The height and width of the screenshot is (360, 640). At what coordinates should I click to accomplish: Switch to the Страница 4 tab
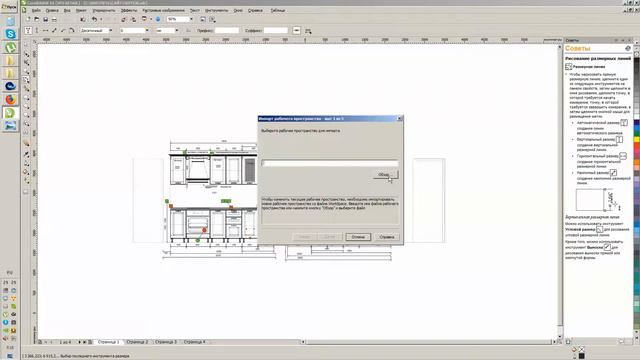[x=194, y=342]
